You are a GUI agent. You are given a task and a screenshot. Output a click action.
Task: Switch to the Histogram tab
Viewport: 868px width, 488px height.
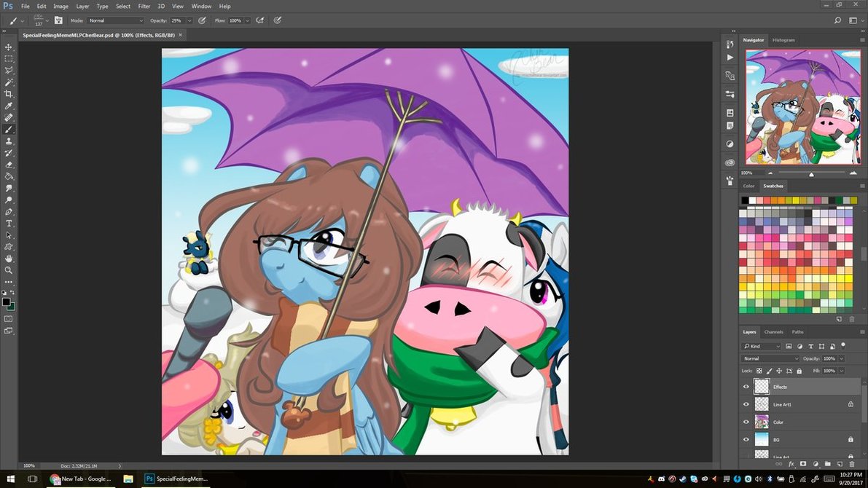pos(783,40)
